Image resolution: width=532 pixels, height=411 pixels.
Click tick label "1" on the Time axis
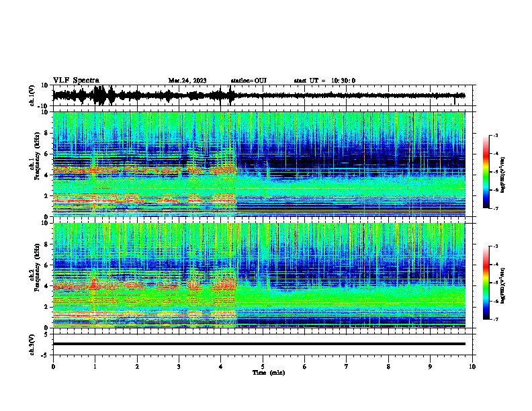point(95,367)
